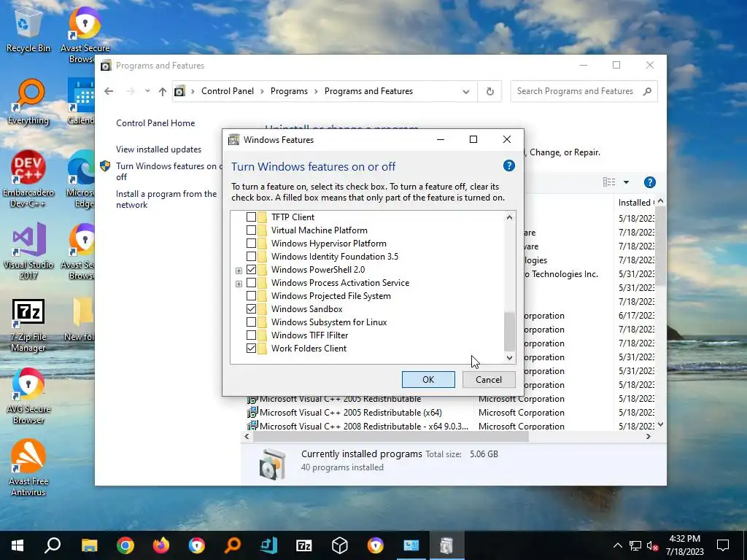Image resolution: width=747 pixels, height=560 pixels.
Task: Click the Windows Features list up arrow
Action: (509, 217)
